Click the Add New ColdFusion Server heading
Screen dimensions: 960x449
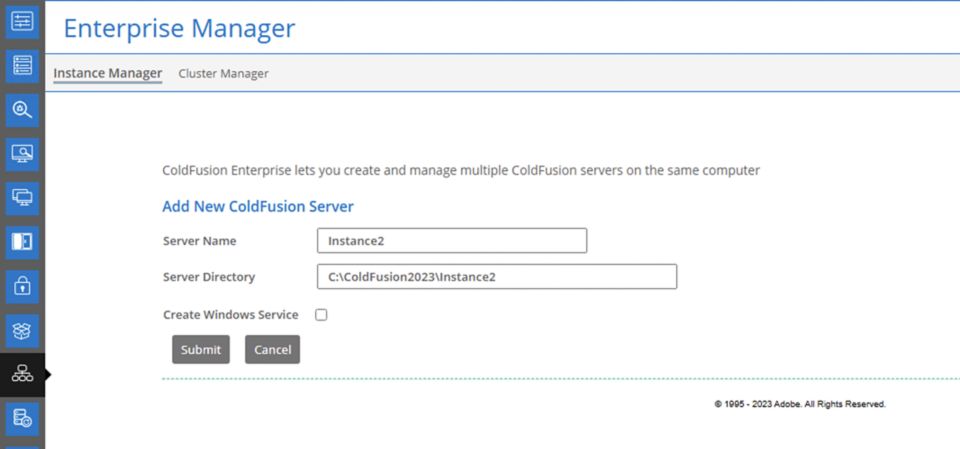[258, 206]
